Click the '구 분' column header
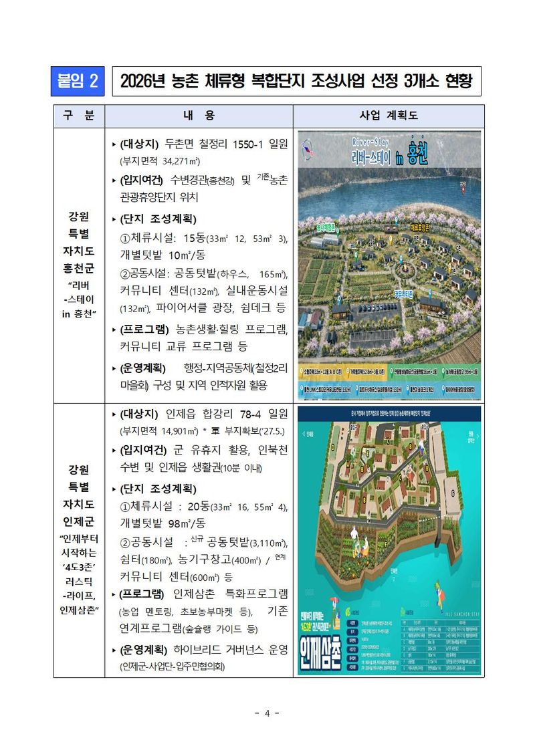This screenshot has width=535, height=756. [79, 116]
